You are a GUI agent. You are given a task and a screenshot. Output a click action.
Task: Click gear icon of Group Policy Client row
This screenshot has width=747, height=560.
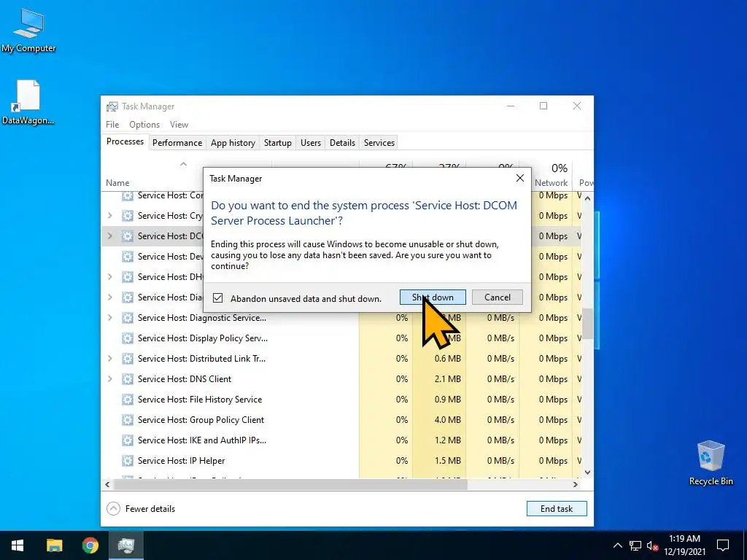(127, 420)
